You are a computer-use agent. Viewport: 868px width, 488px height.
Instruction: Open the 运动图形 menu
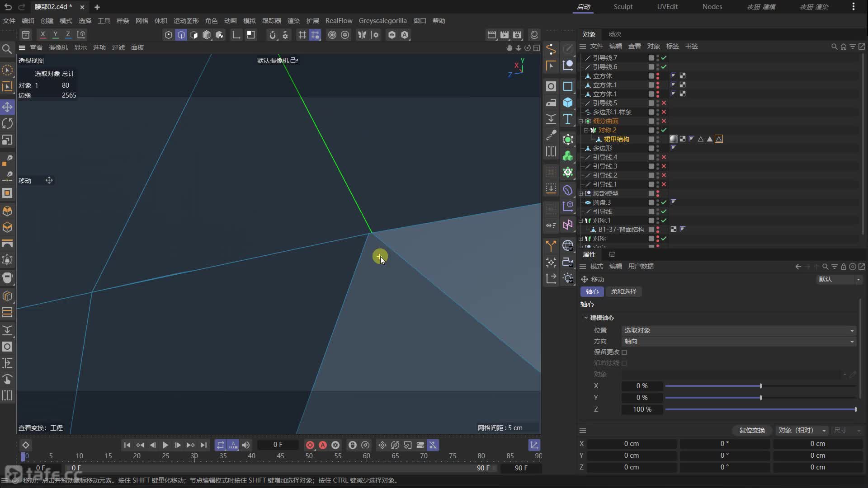186,21
